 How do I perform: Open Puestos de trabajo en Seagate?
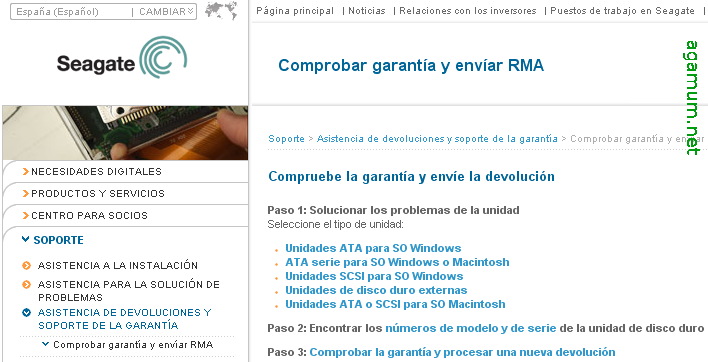pos(622,11)
